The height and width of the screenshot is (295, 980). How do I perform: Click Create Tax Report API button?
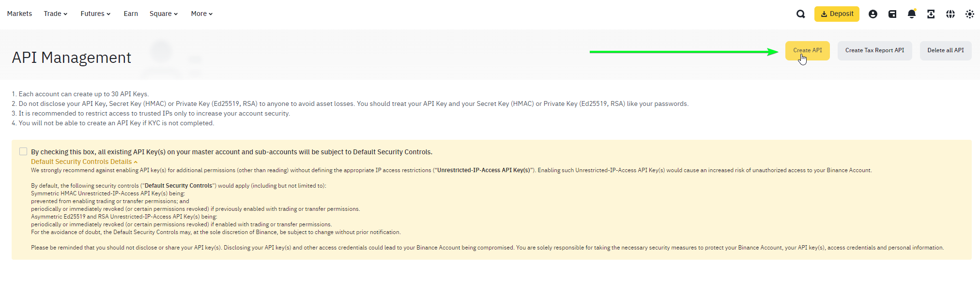(875, 51)
